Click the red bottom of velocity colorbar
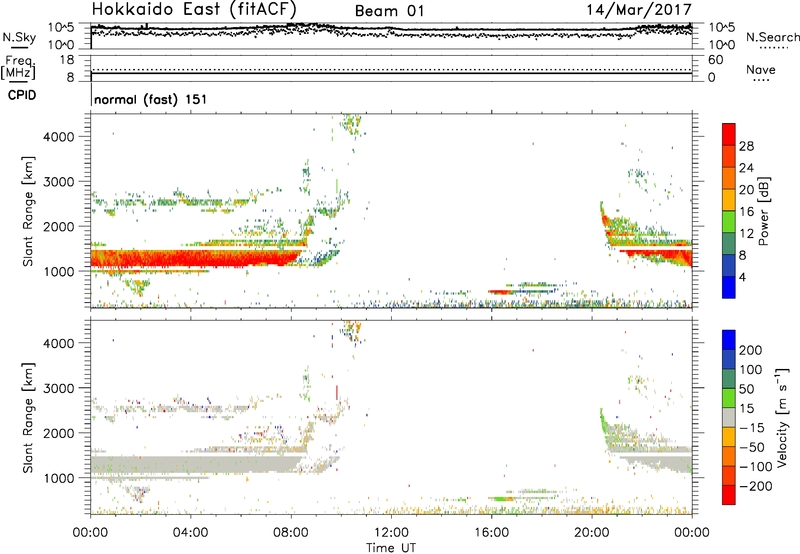Viewport: 800px width, 554px height. point(729,494)
